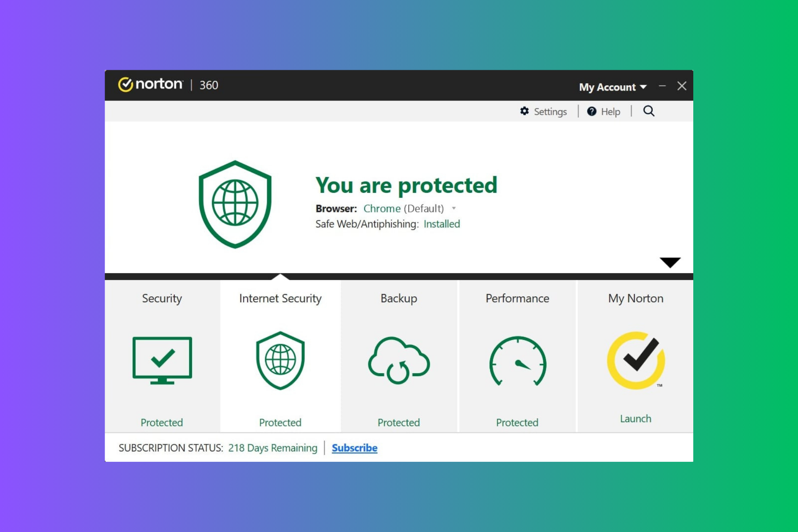Open the Help text label

tap(611, 111)
